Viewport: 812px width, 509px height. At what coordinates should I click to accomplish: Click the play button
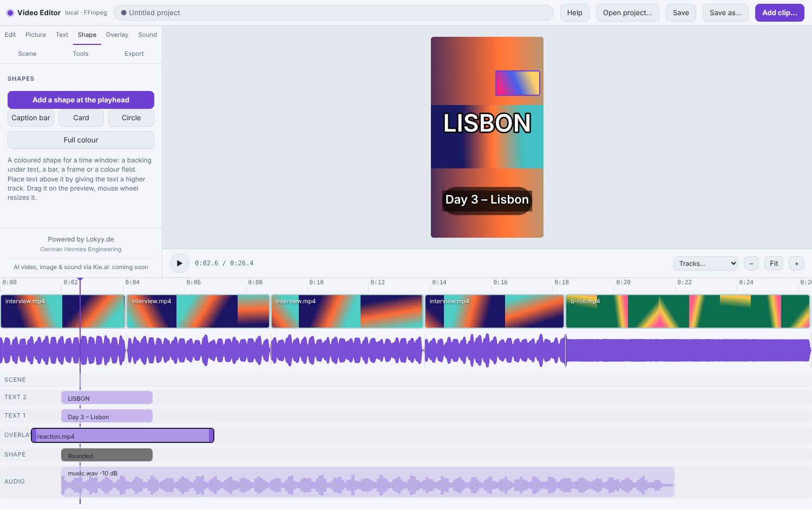pos(179,263)
